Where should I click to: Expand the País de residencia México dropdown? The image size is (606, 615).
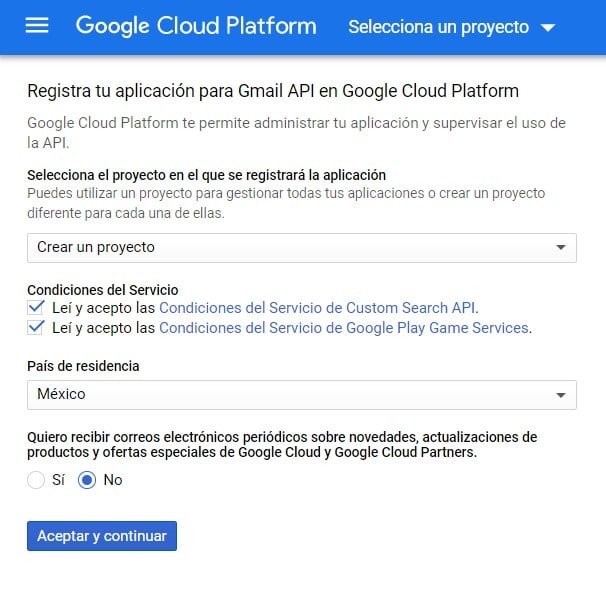[302, 395]
